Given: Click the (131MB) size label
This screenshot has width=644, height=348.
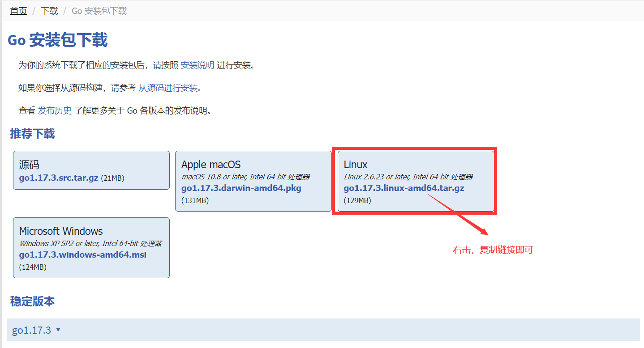Looking at the screenshot, I should [x=195, y=201].
